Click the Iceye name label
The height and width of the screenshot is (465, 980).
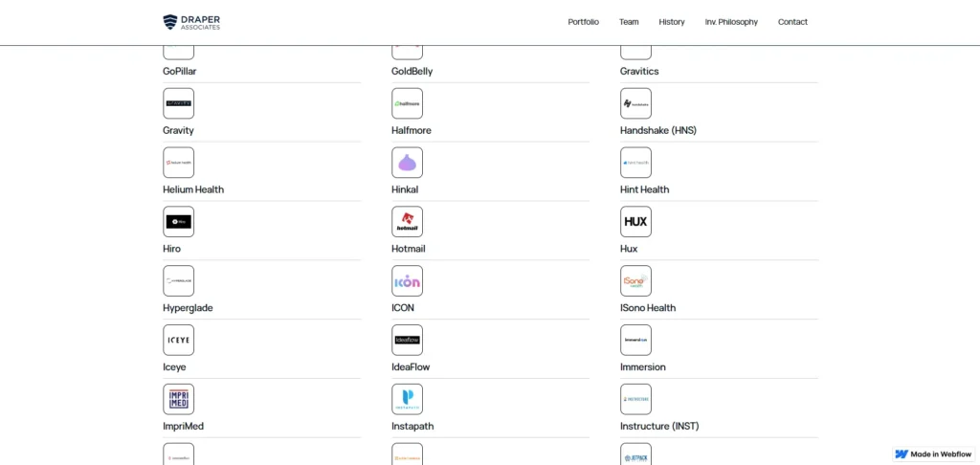click(174, 366)
